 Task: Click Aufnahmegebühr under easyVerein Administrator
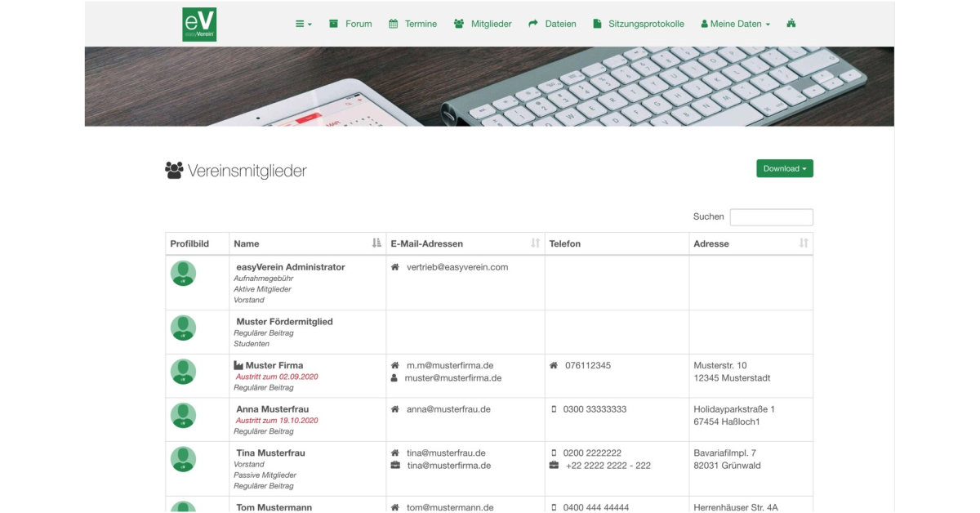(263, 279)
